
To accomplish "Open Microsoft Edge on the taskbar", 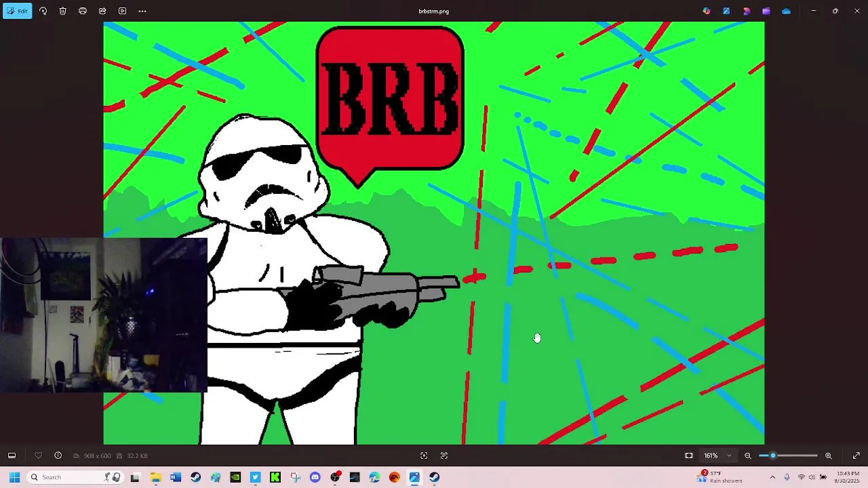I will [374, 477].
